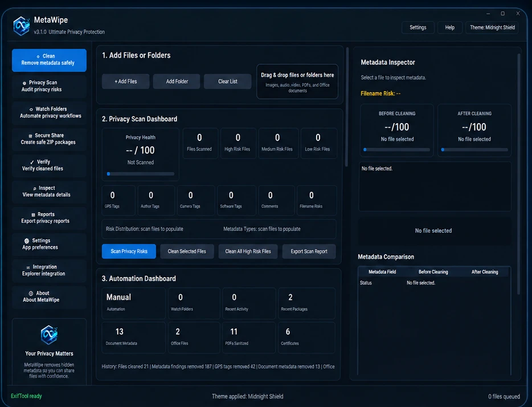Click the After Cleaning column header

[x=485, y=272]
